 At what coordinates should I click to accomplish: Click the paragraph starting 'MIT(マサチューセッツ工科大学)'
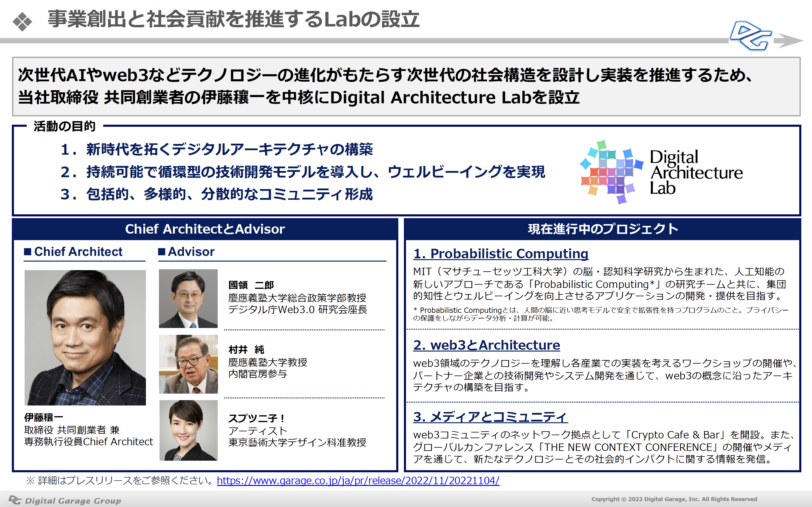coord(600,284)
